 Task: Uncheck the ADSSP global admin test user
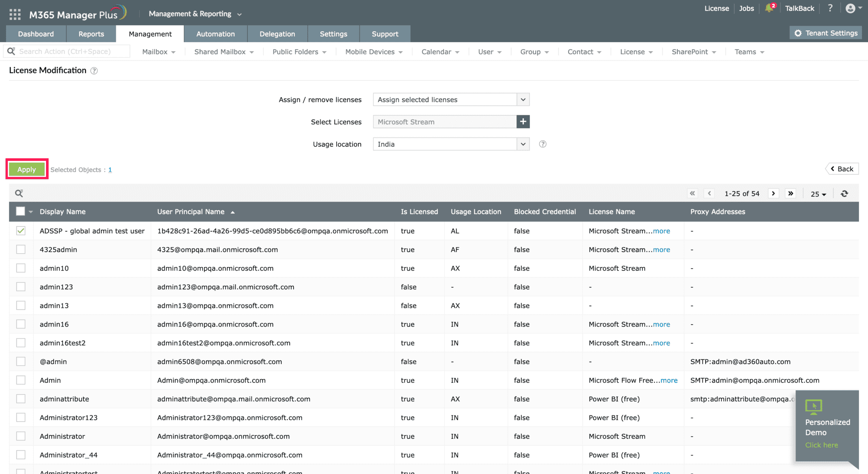pos(21,231)
